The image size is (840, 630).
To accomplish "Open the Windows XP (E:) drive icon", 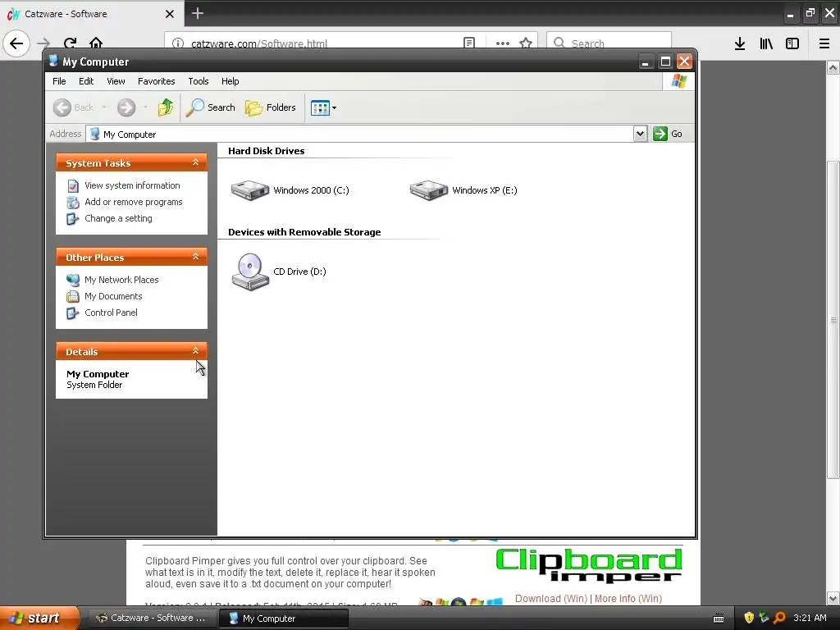I will pos(428,190).
